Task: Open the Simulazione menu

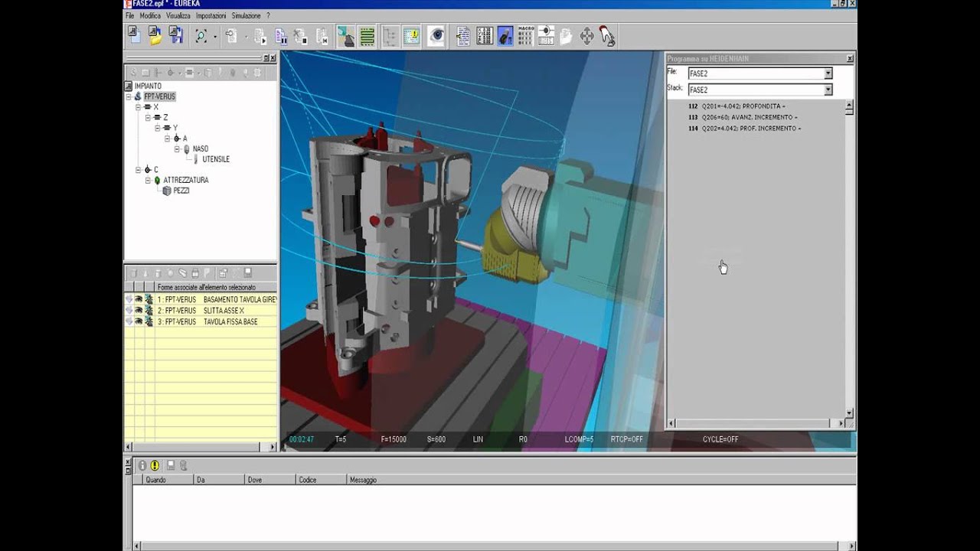Action: click(x=246, y=15)
